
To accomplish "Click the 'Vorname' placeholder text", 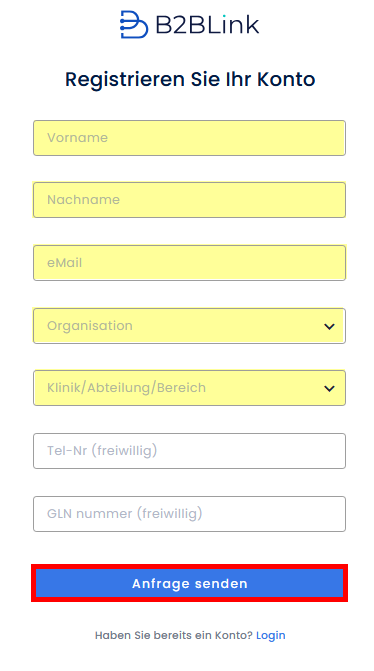I will [x=77, y=138].
